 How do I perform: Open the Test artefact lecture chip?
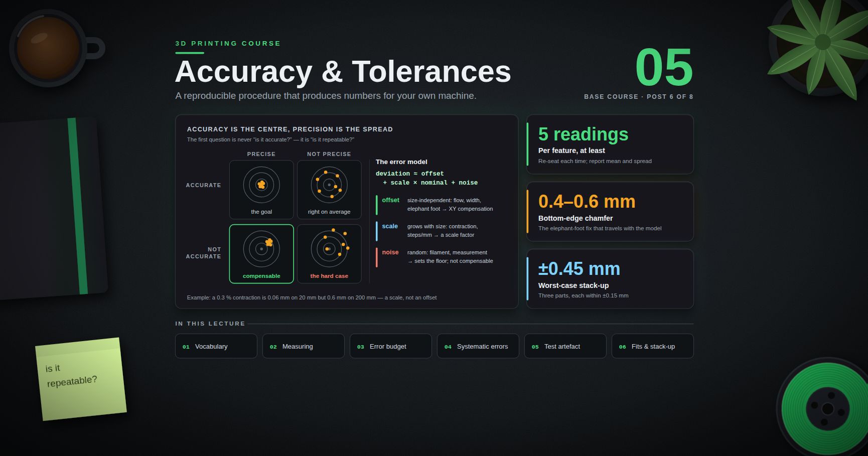565,346
